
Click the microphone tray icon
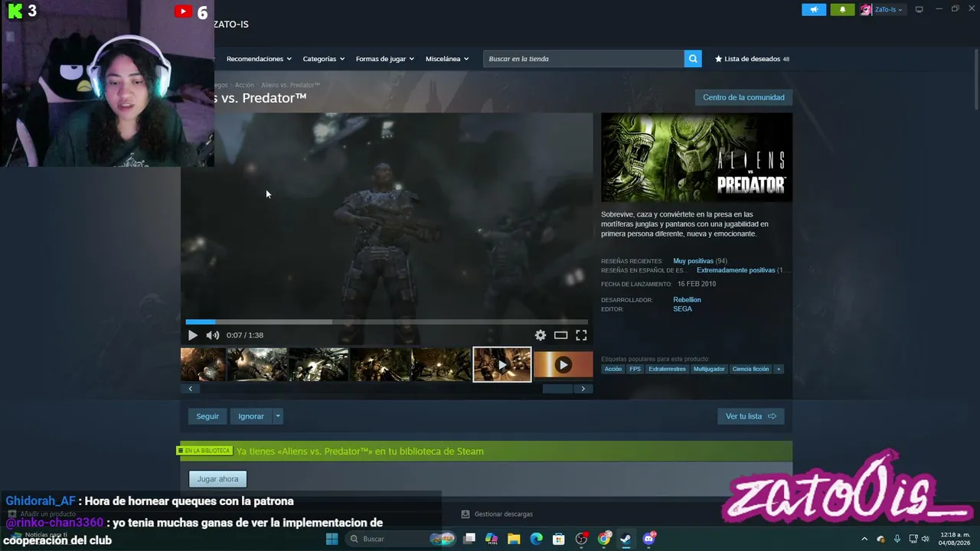(x=897, y=539)
